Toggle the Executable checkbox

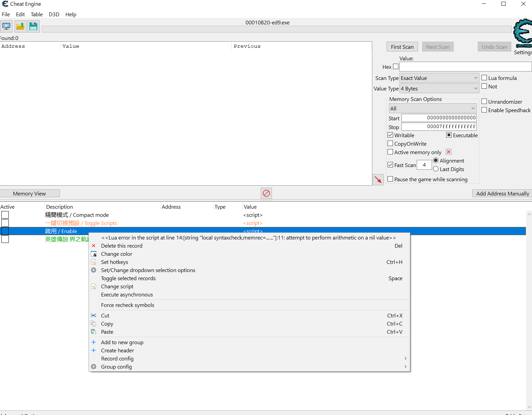click(449, 135)
